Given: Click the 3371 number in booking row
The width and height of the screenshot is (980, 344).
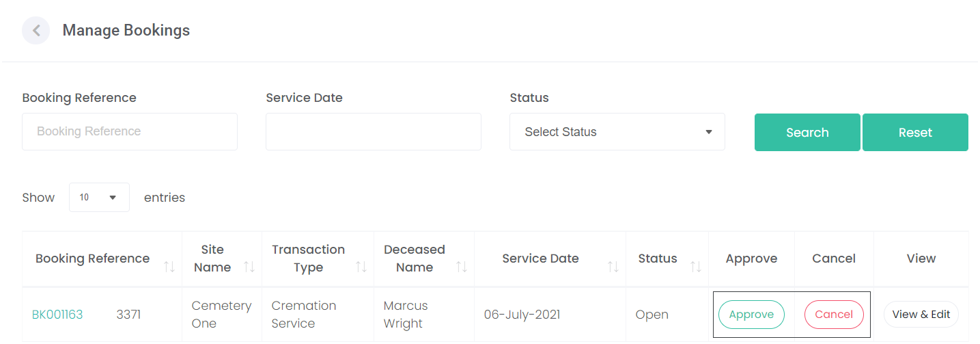Looking at the screenshot, I should (x=128, y=315).
